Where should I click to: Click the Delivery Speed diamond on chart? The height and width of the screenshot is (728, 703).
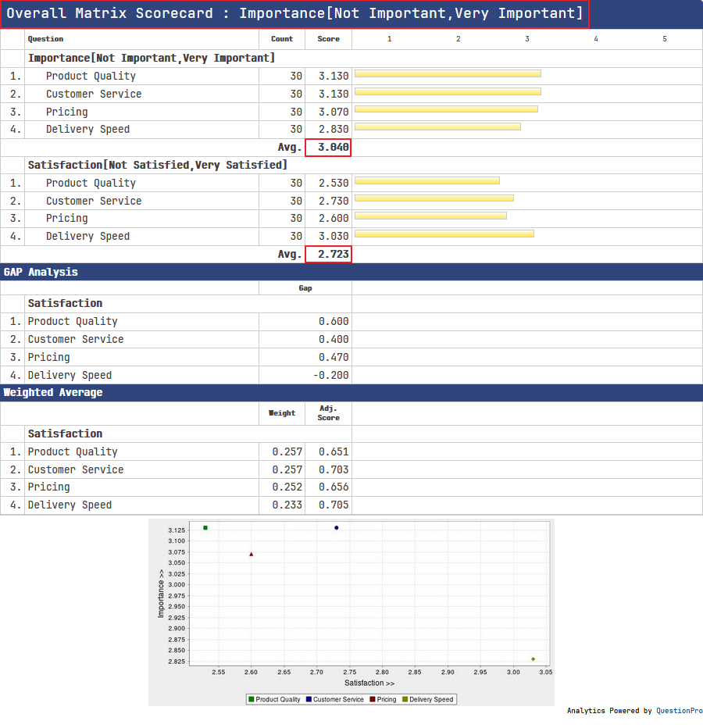point(533,659)
